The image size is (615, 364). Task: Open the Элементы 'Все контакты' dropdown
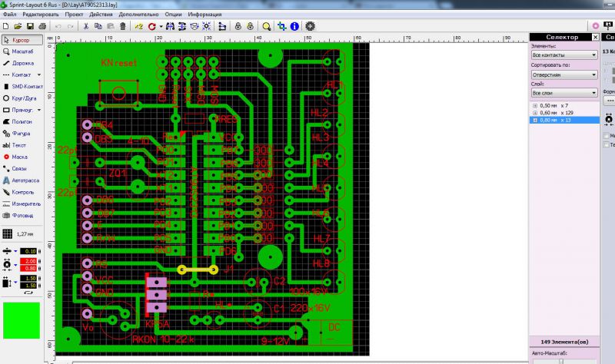coord(564,55)
